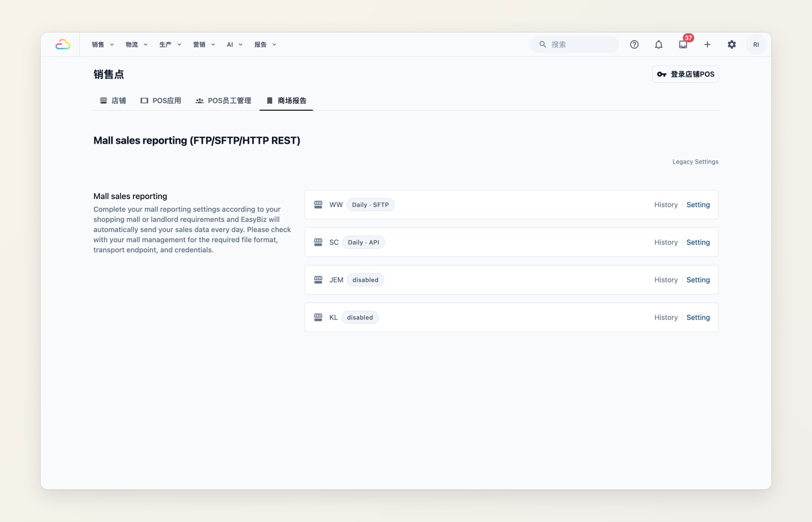Expand the 物流 dropdown menu
Screen dimensions: 812x522
(x=137, y=45)
